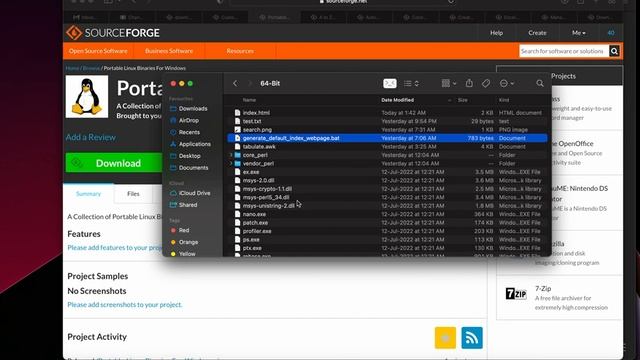Click the notifications count 40
Screen dimensions: 640x360
click(x=611, y=33)
